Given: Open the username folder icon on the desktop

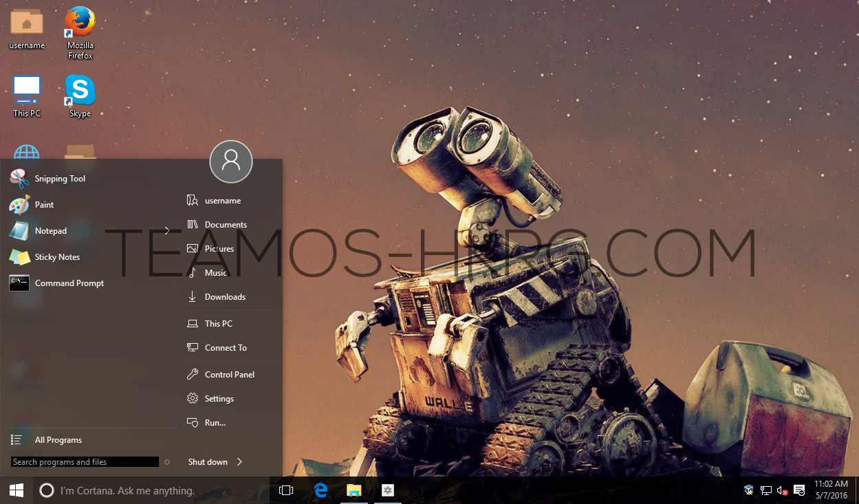Looking at the screenshot, I should [x=27, y=28].
